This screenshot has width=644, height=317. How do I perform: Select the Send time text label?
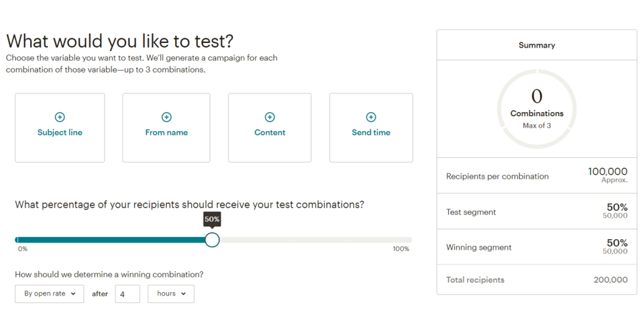(x=371, y=133)
